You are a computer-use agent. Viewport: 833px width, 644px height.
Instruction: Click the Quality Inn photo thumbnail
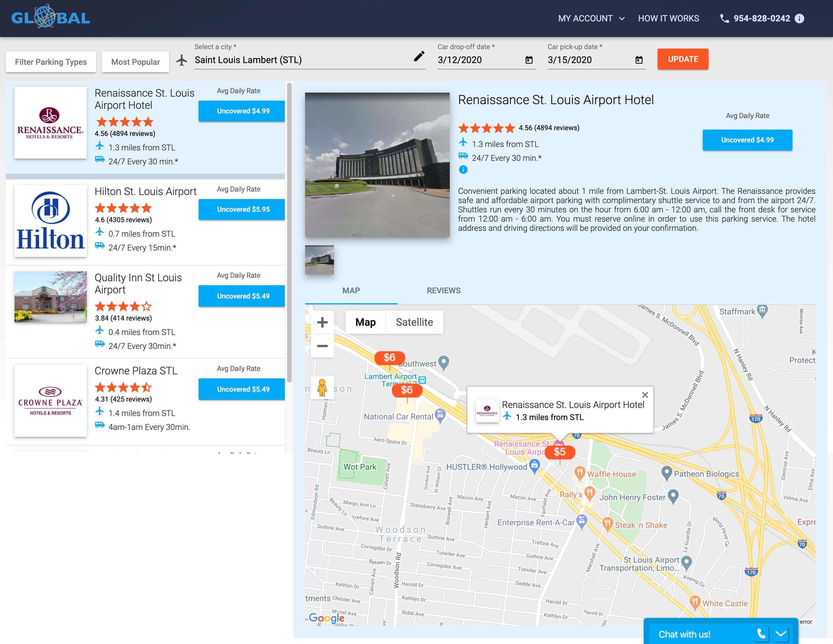[50, 297]
